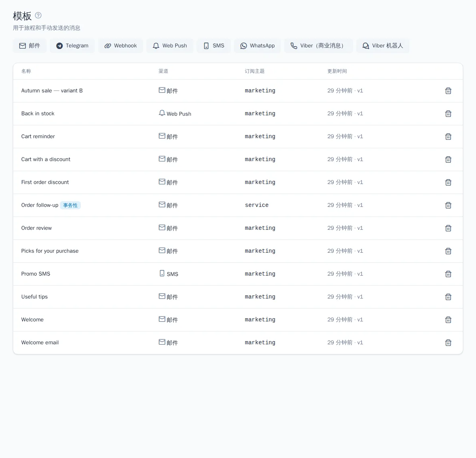Open the Order follow-up template
This screenshot has height=458, width=476.
coord(40,205)
